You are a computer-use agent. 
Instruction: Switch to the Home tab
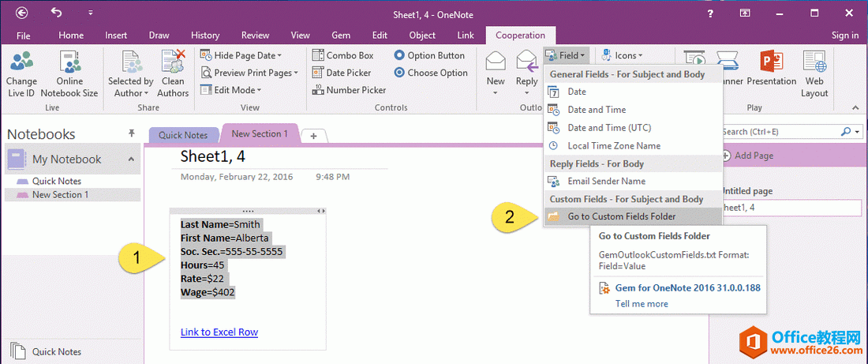[71, 36]
